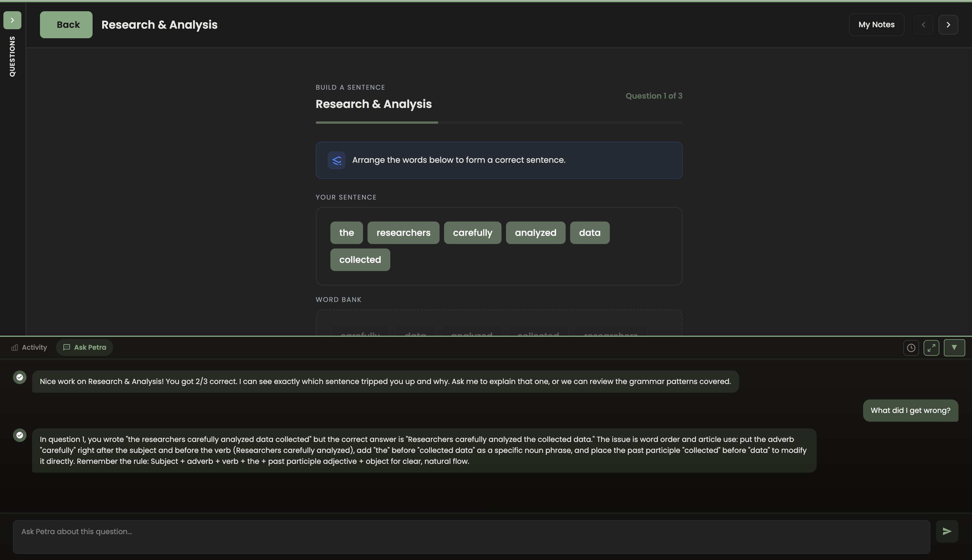
Task: Expand the QUESTIONS sidebar with the arrow
Action: [12, 20]
